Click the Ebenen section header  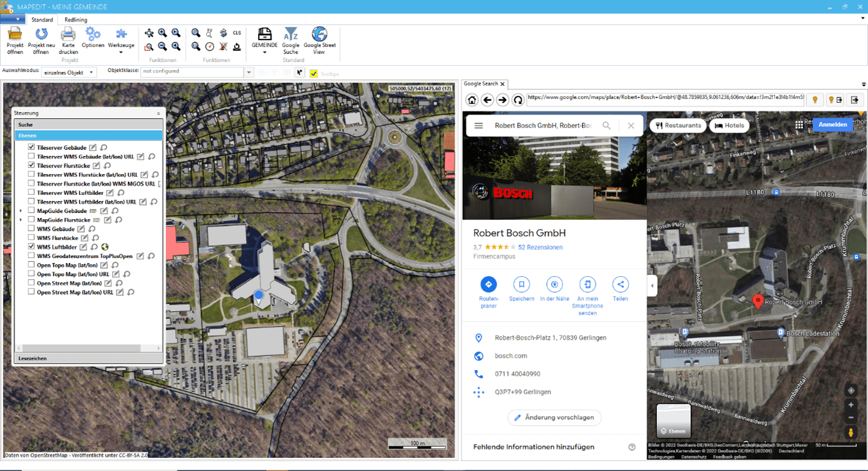tap(88, 135)
